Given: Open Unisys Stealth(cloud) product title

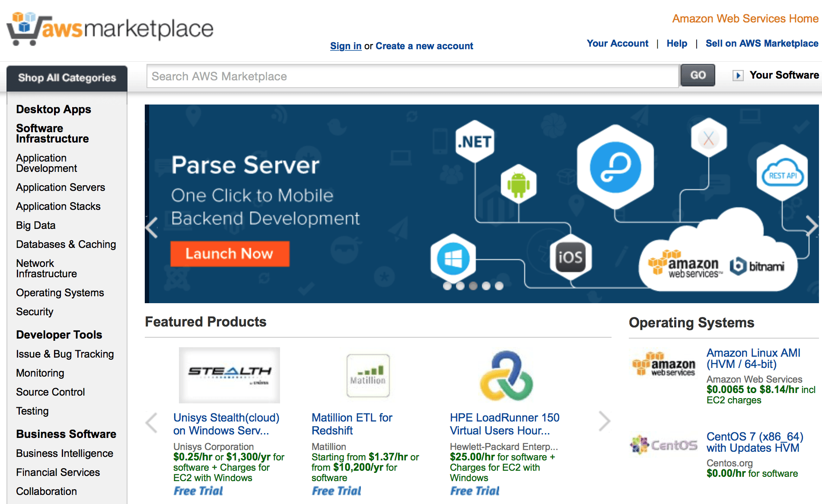Looking at the screenshot, I should coord(226,424).
